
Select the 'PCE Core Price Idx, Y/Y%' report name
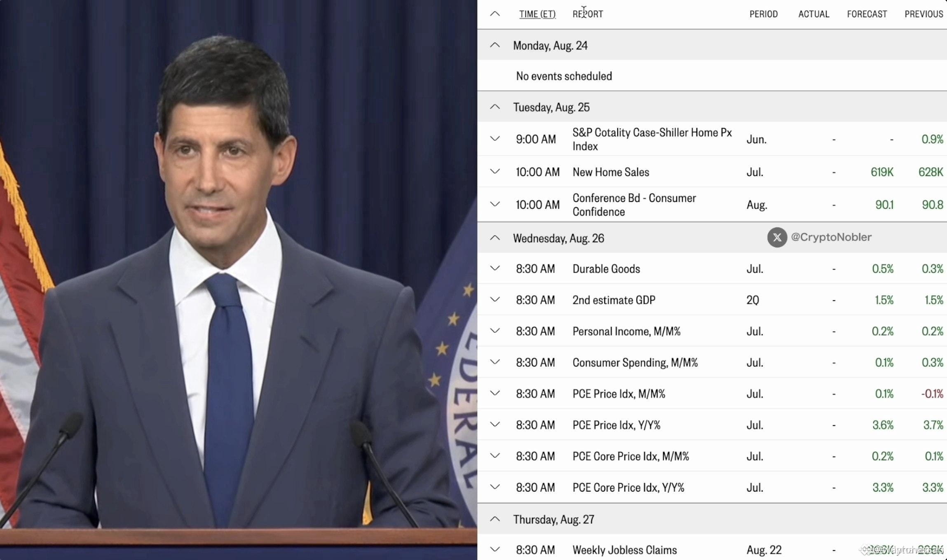click(628, 488)
